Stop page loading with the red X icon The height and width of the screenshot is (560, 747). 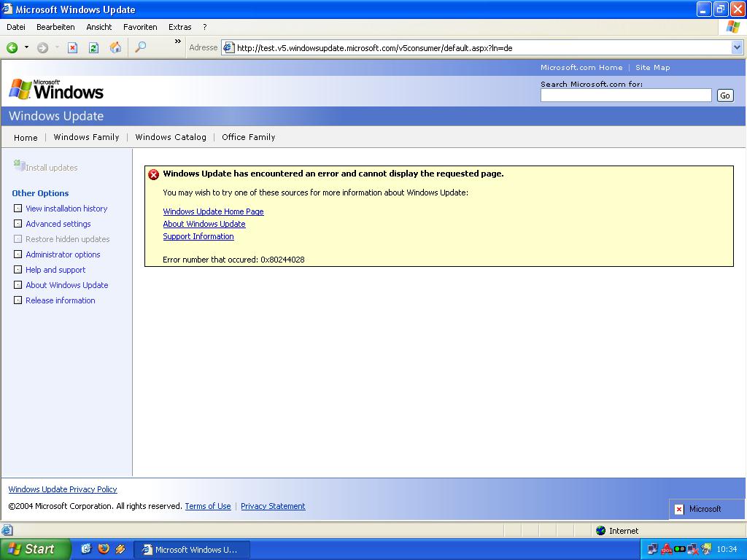[72, 47]
